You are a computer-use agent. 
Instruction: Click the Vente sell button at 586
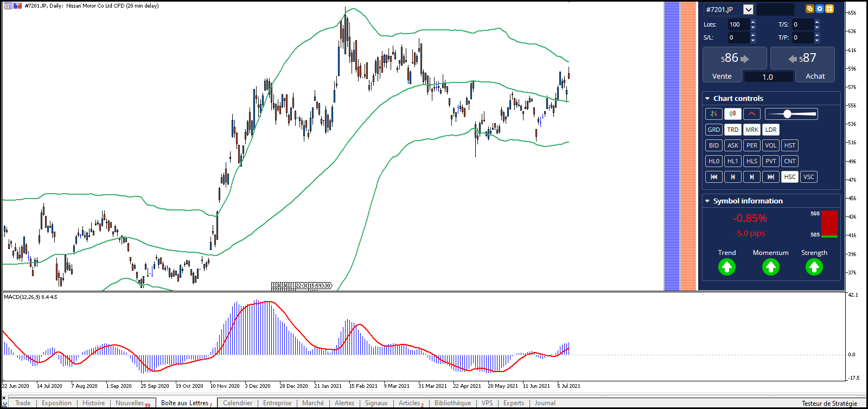(734, 65)
